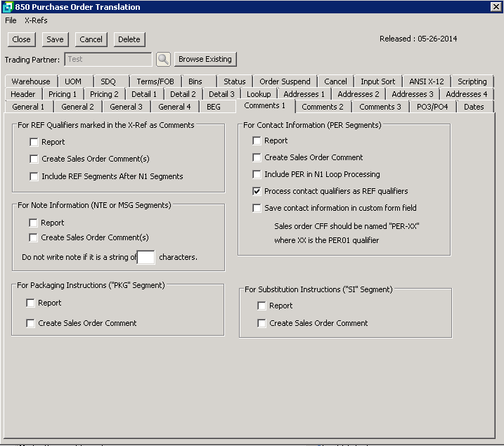Click the Delete button
The width and height of the screenshot is (504, 446).
pos(129,39)
